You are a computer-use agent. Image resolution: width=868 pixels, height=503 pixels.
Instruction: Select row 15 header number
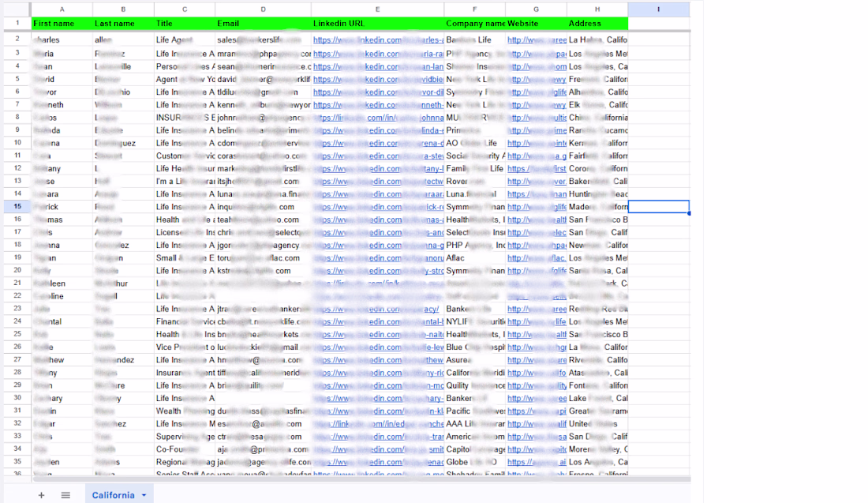17,207
